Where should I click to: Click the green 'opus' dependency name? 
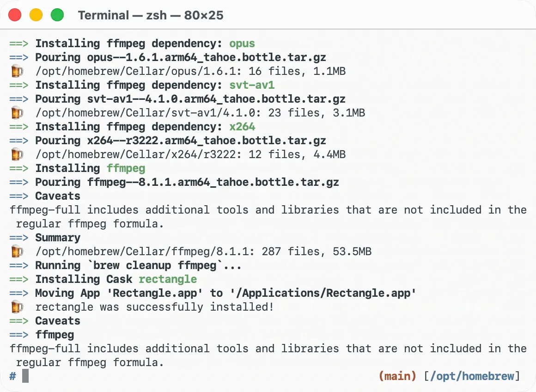(x=242, y=43)
